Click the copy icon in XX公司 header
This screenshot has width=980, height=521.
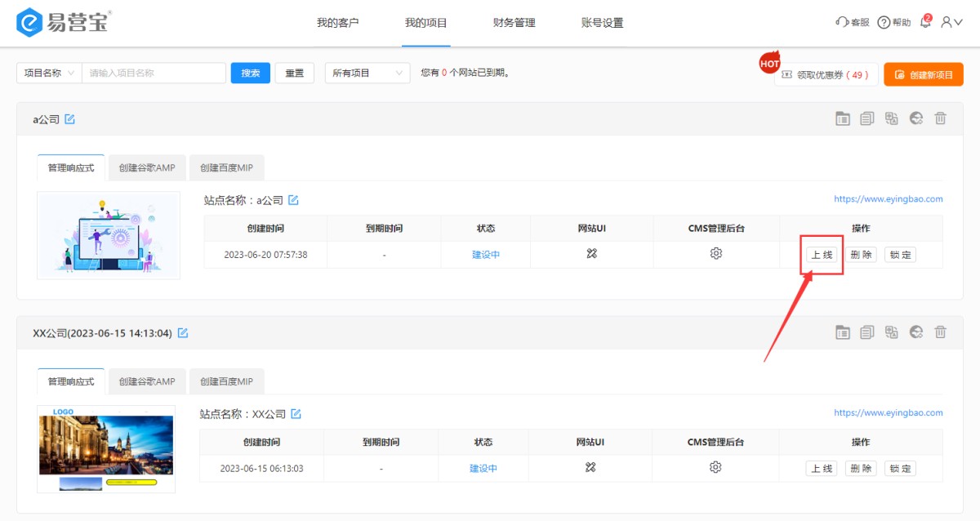point(867,332)
